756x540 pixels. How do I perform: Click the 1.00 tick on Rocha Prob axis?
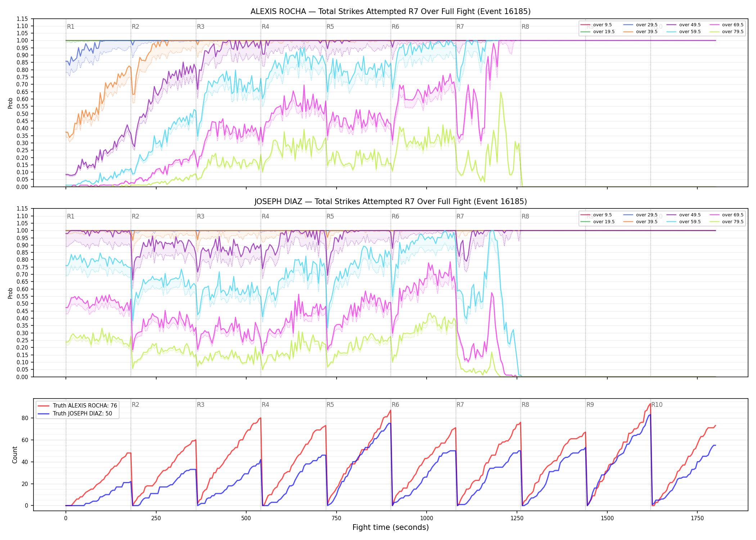(22, 41)
